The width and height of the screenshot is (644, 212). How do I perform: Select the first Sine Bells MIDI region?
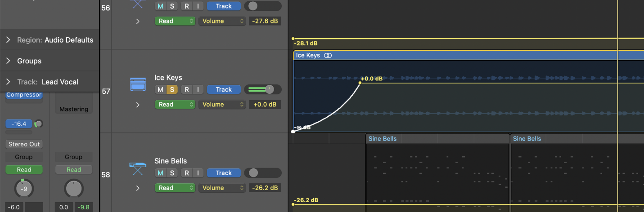pos(437,173)
